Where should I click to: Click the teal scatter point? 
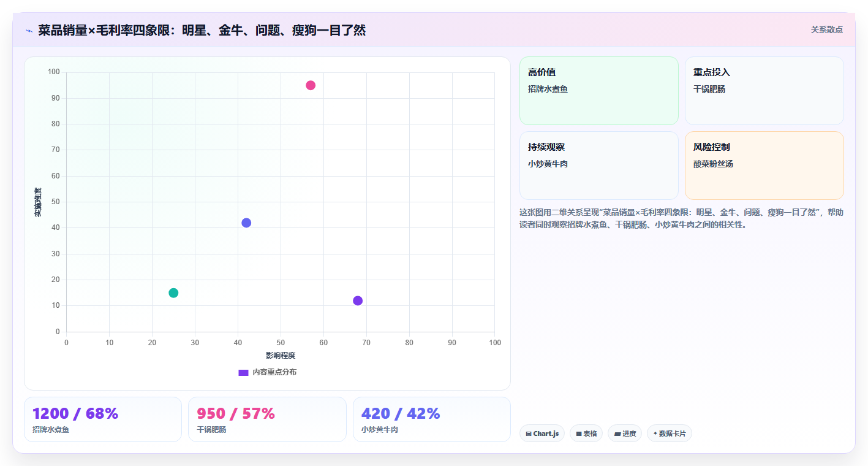pyautogui.click(x=173, y=293)
